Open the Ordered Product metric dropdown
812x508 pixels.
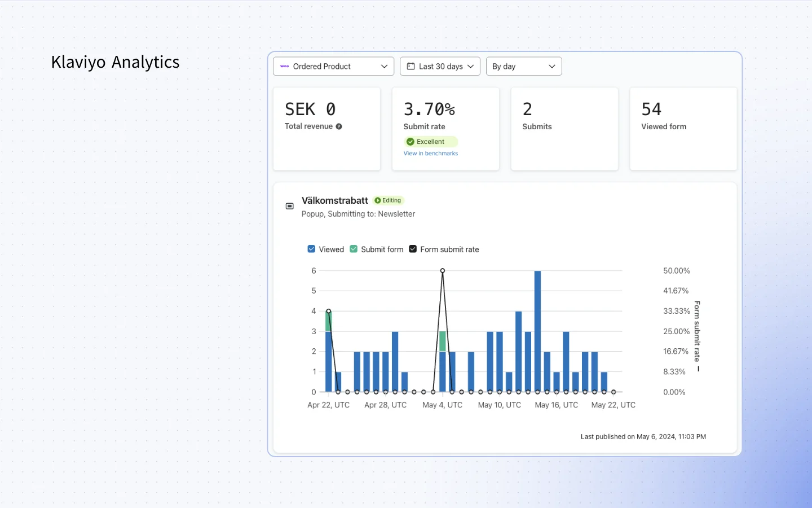click(333, 66)
